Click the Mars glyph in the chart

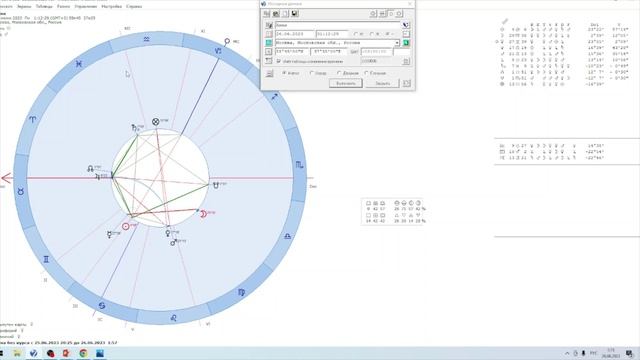coord(173,242)
